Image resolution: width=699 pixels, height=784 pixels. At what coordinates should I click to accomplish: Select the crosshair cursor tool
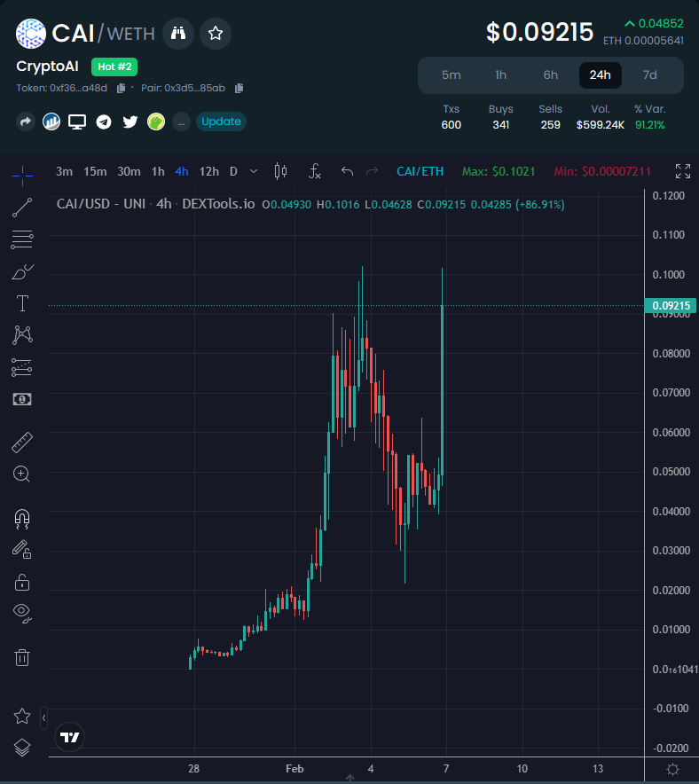(x=22, y=176)
